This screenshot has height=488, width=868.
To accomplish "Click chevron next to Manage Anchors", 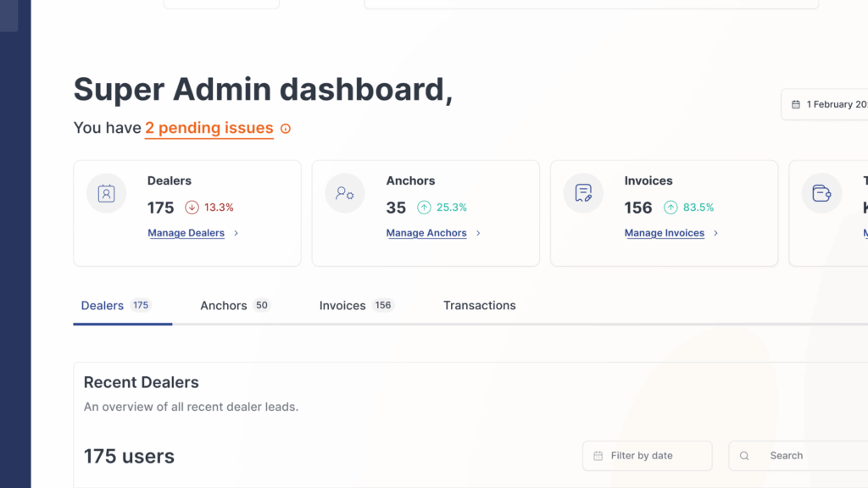I will coord(478,234).
